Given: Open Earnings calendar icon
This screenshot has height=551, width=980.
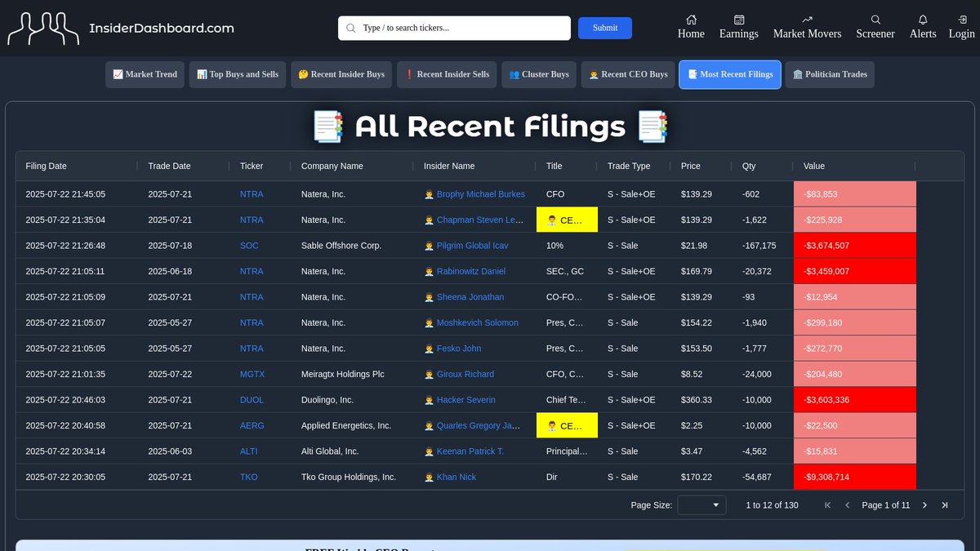Looking at the screenshot, I should pos(739,20).
